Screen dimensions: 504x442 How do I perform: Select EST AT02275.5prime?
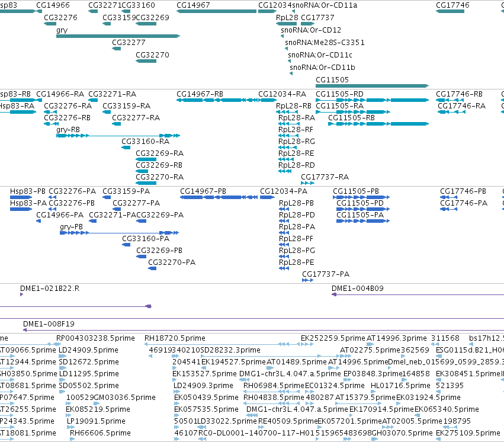tap(370, 350)
